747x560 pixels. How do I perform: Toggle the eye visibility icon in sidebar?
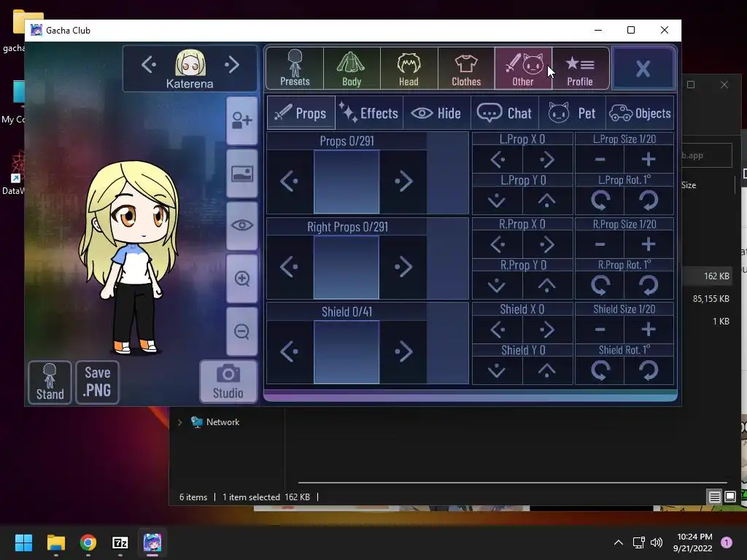[242, 226]
